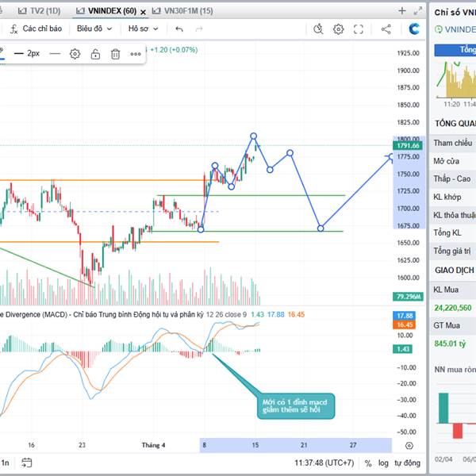Click the redo arrow icon
The width and height of the screenshot is (476, 476).
(199, 29)
